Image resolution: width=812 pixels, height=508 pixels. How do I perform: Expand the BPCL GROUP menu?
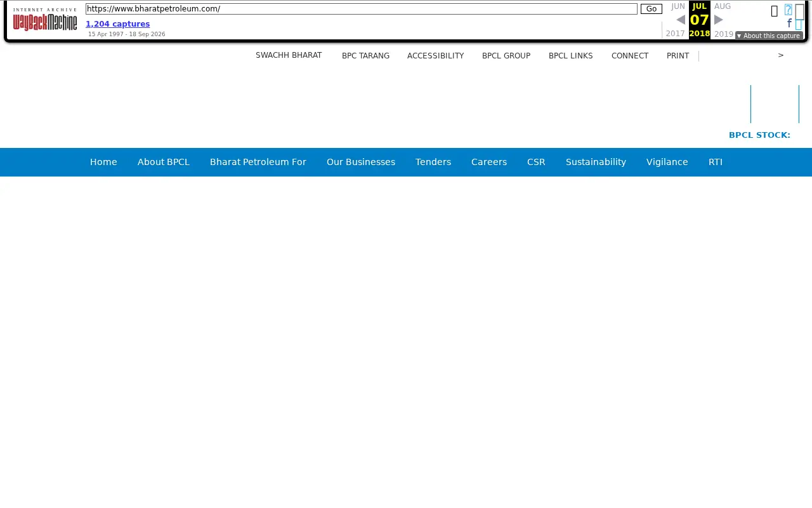click(506, 56)
